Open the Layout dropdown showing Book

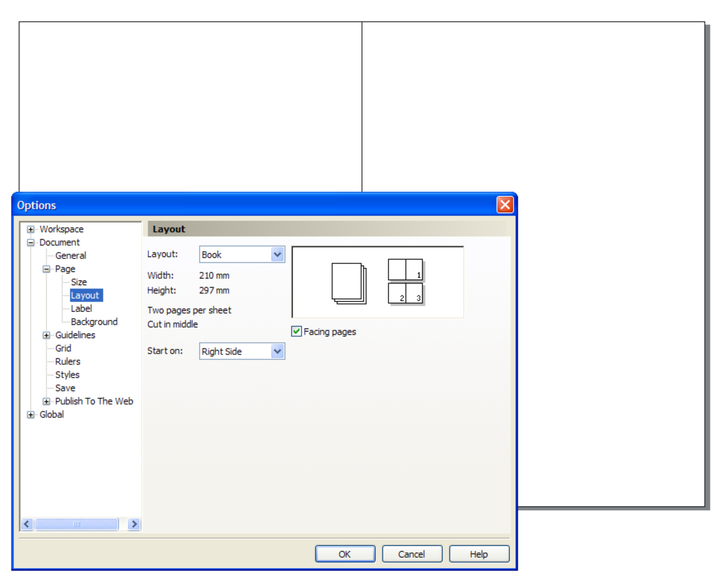pyautogui.click(x=277, y=255)
